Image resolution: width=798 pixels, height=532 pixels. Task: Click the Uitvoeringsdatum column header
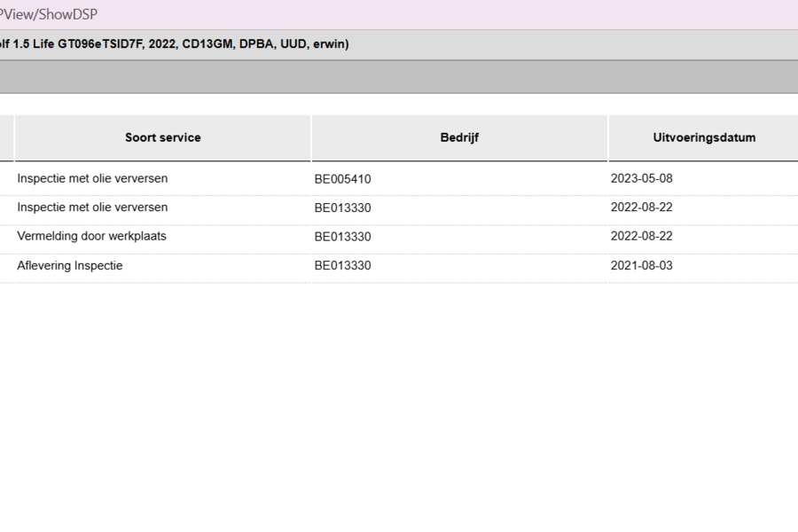pos(704,137)
